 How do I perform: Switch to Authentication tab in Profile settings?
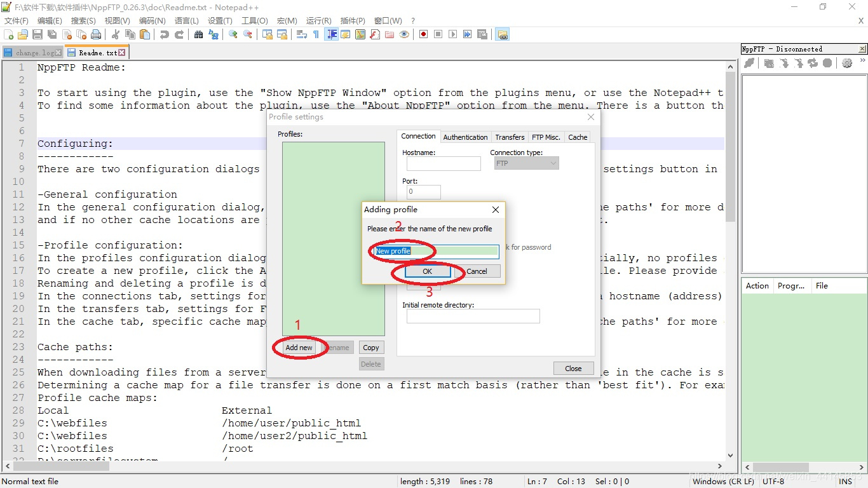[465, 137]
